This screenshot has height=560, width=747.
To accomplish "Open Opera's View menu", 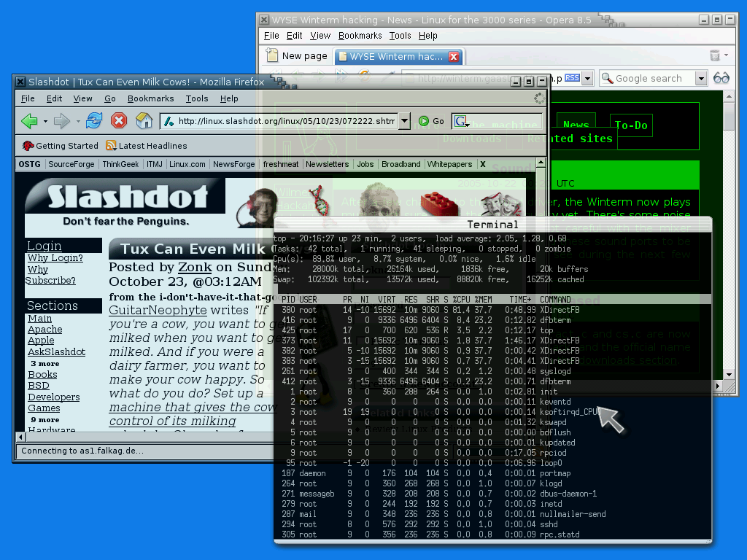I will pyautogui.click(x=320, y=36).
